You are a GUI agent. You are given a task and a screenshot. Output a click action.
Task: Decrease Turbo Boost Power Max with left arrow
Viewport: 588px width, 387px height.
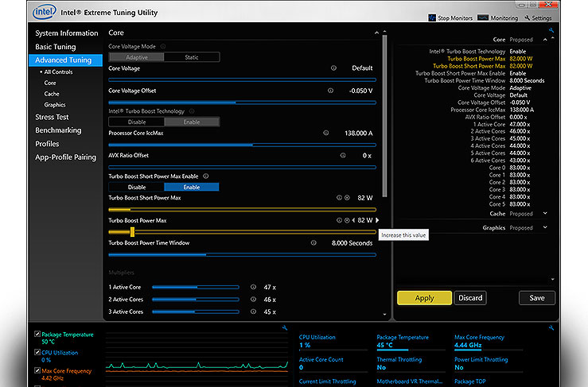[x=353, y=220]
